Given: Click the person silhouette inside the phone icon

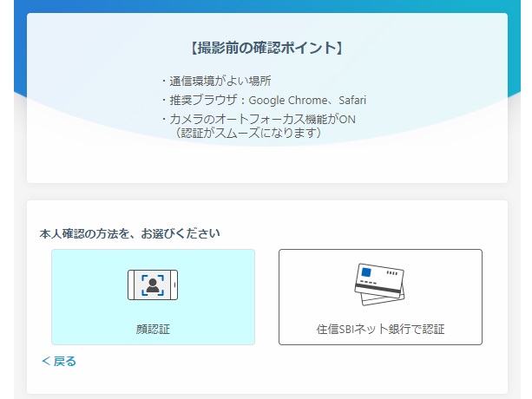Looking at the screenshot, I should click(153, 285).
